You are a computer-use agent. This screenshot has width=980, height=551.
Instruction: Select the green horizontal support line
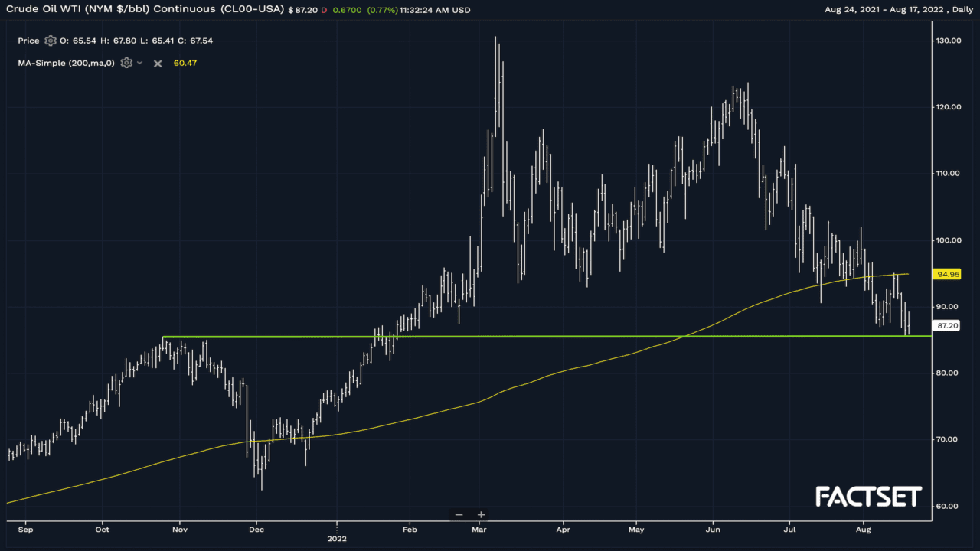536,337
